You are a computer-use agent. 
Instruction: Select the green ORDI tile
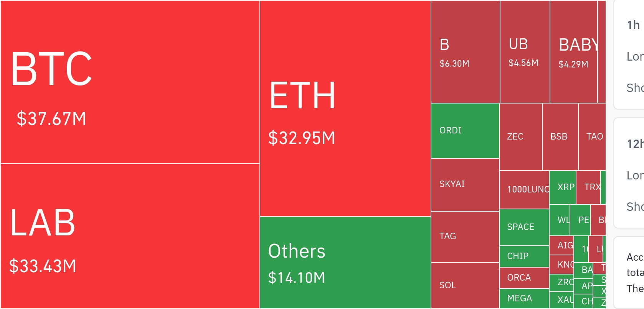click(x=465, y=131)
